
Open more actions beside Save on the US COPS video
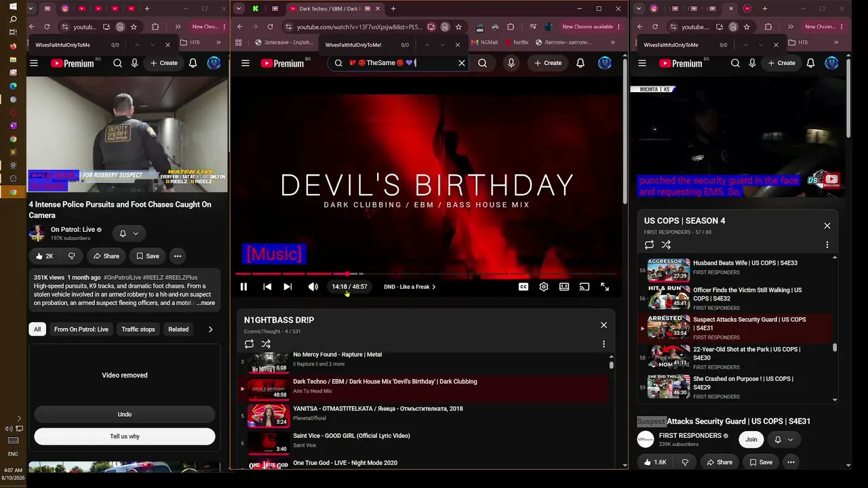pyautogui.click(x=791, y=462)
